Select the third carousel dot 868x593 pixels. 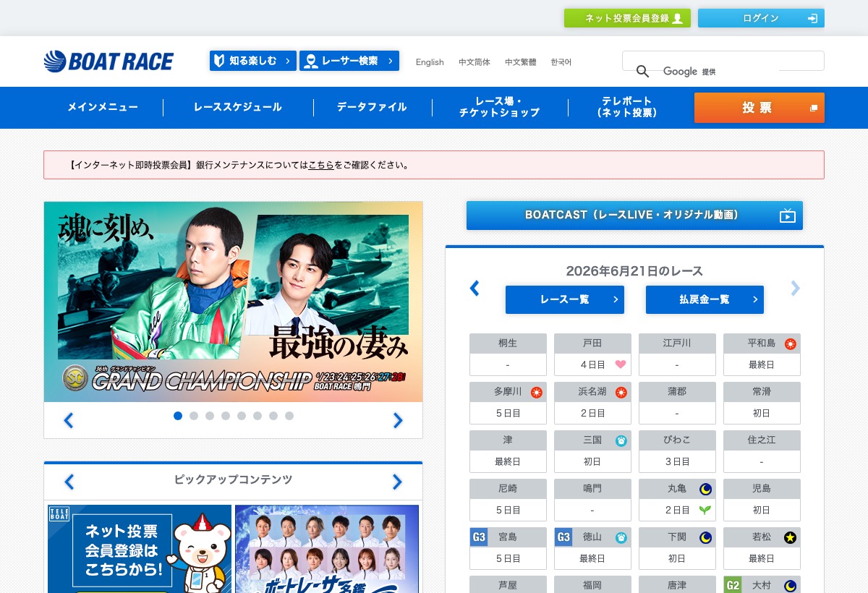coord(210,416)
